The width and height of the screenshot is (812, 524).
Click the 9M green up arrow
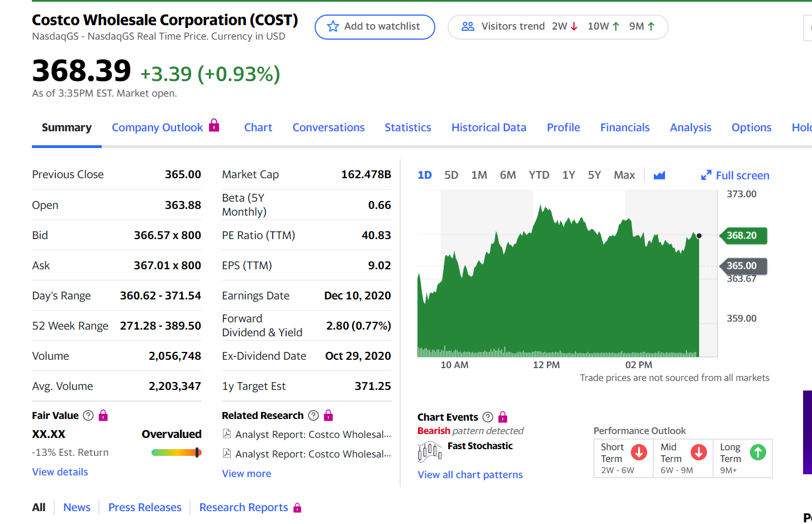651,26
